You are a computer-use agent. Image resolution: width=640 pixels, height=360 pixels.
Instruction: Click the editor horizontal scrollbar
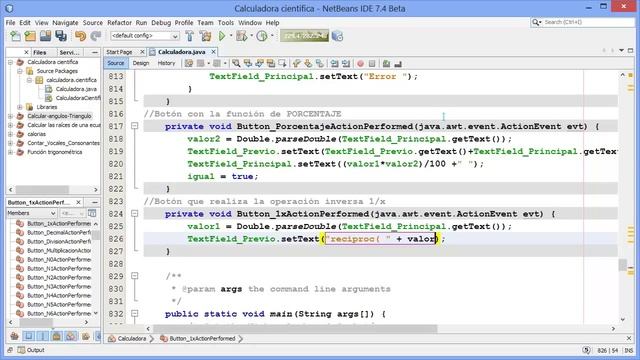pyautogui.click(x=295, y=328)
